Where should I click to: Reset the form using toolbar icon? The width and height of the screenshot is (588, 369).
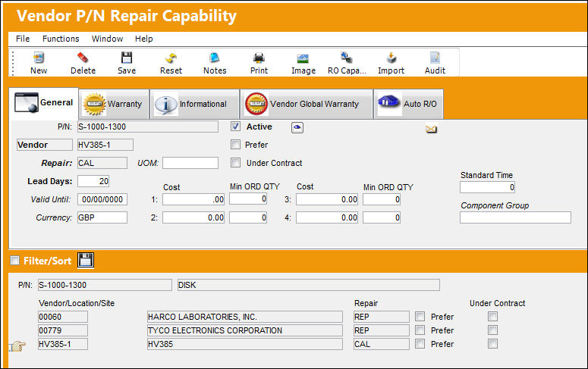(171, 63)
